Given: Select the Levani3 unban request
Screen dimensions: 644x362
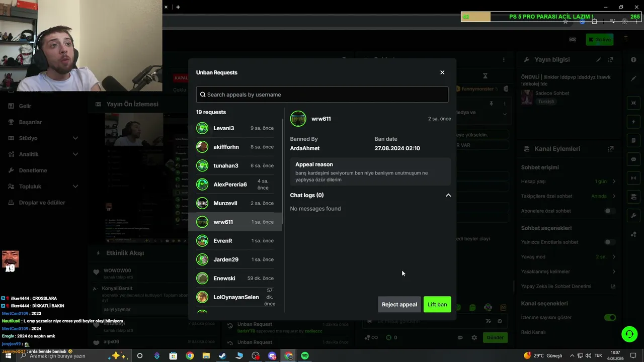Looking at the screenshot, I should [235, 128].
